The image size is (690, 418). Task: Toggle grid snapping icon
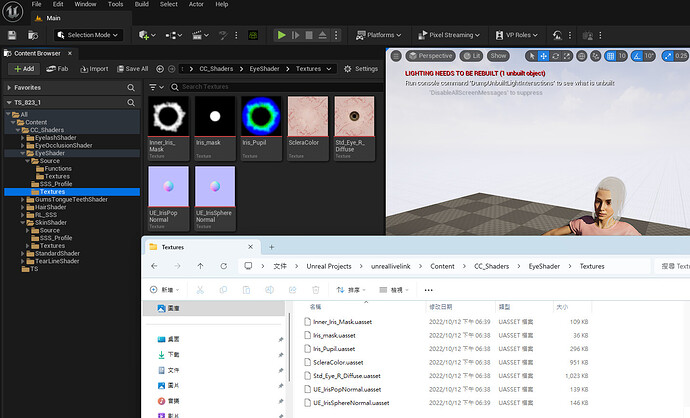pos(610,56)
